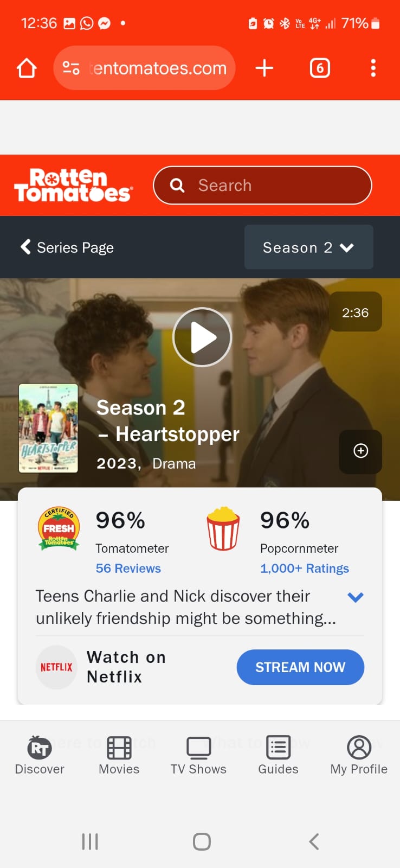Expand the series synopsis text

click(355, 597)
